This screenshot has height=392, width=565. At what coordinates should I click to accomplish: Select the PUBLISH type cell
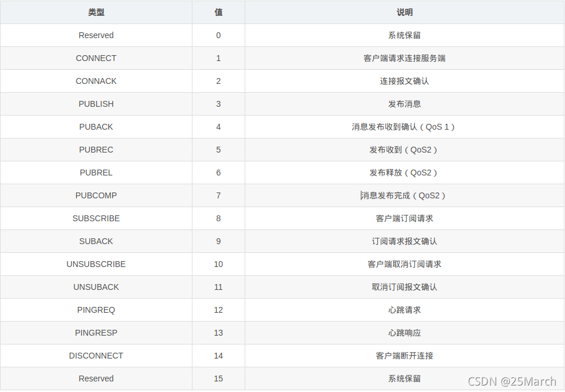pos(96,104)
